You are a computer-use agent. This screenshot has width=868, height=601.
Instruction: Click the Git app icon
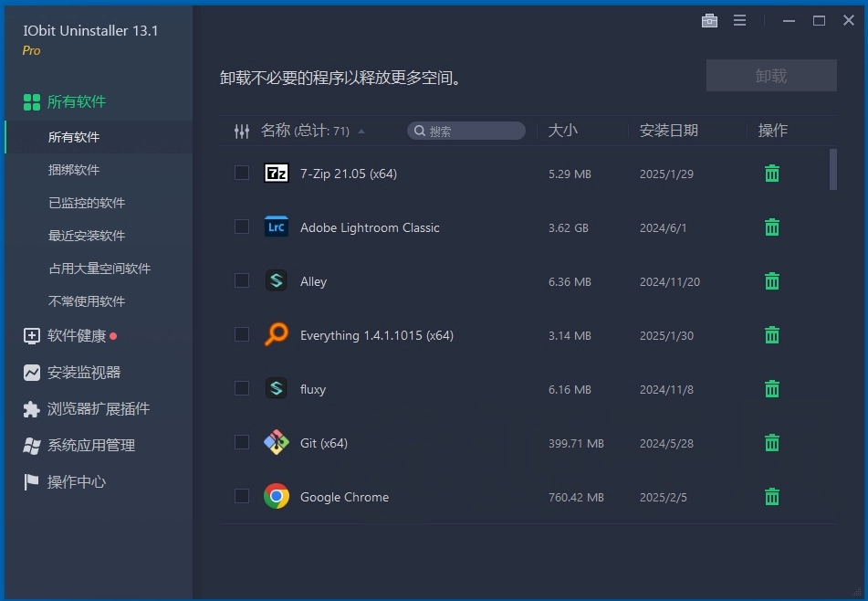click(x=276, y=443)
